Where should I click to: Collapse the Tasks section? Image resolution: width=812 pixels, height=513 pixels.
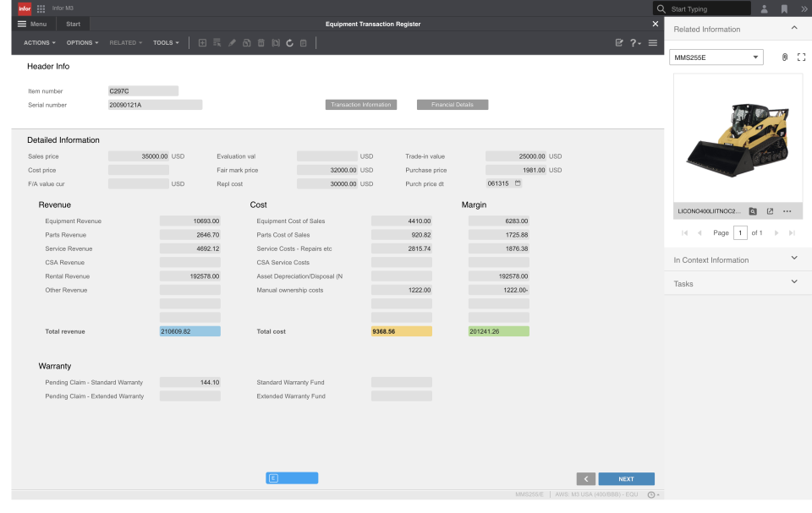(x=793, y=281)
